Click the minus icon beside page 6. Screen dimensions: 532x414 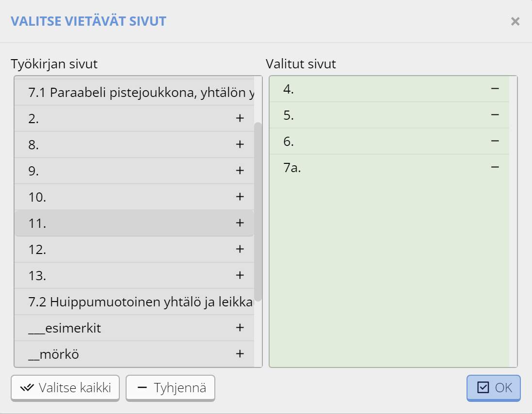coord(495,142)
